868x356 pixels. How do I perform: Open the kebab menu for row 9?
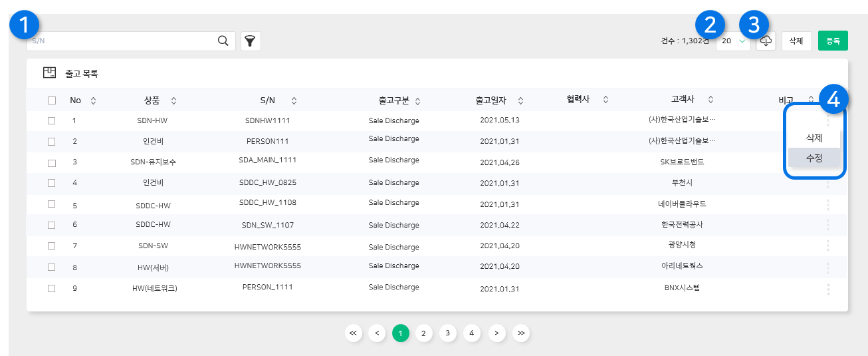coord(827,289)
